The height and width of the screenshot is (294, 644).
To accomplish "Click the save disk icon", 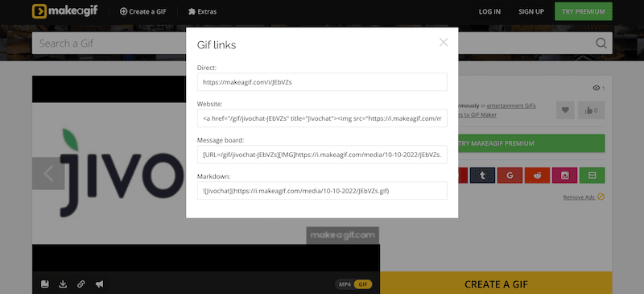I will [45, 284].
